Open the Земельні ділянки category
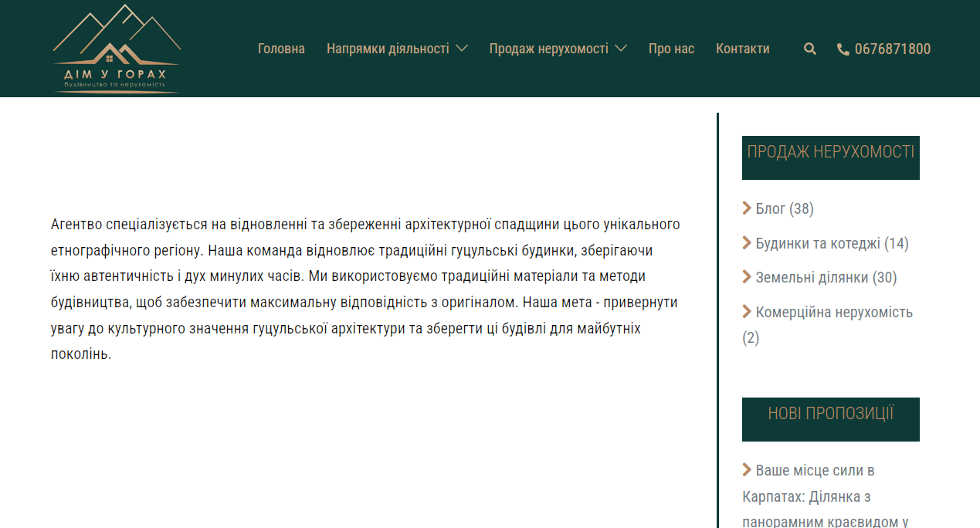Image resolution: width=980 pixels, height=528 pixels. pos(812,277)
